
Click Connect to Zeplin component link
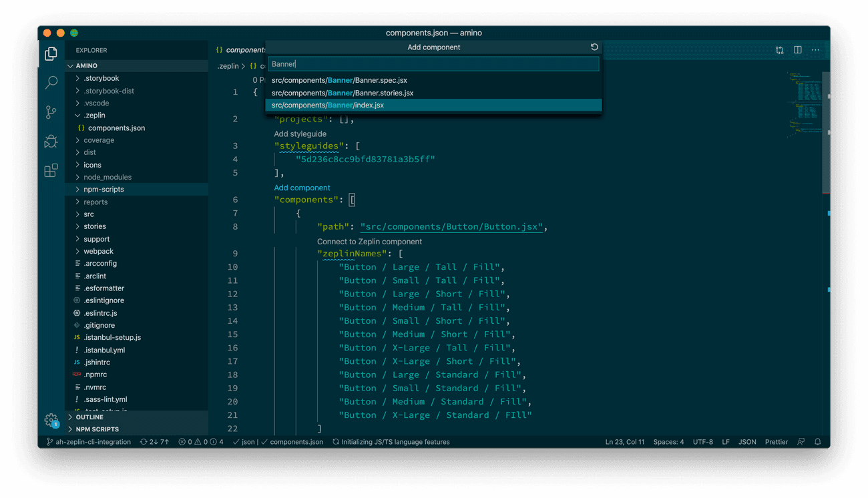click(x=369, y=242)
